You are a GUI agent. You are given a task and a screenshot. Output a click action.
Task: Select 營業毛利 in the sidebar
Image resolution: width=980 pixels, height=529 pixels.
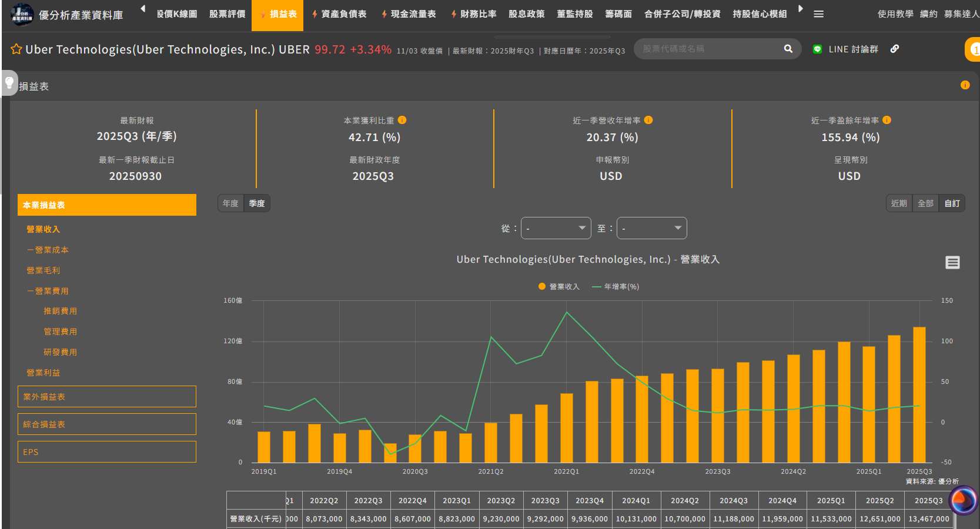pos(44,270)
